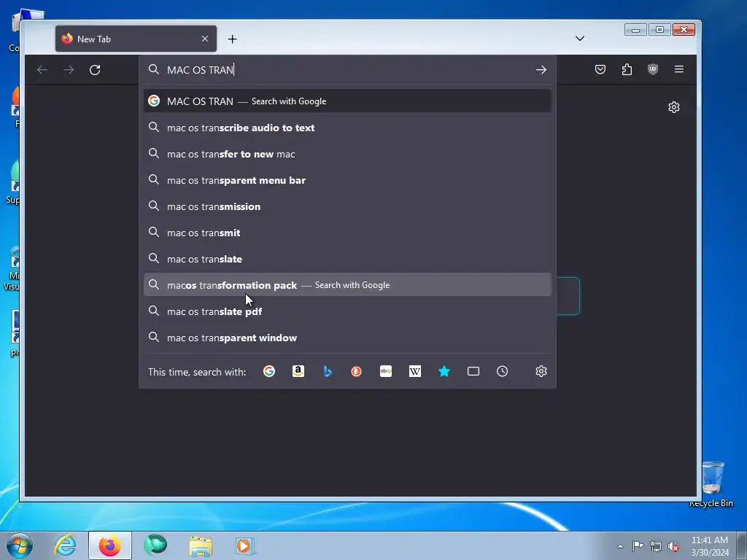Search this time with Bing icon
Image resolution: width=747 pixels, height=560 pixels.
point(328,371)
